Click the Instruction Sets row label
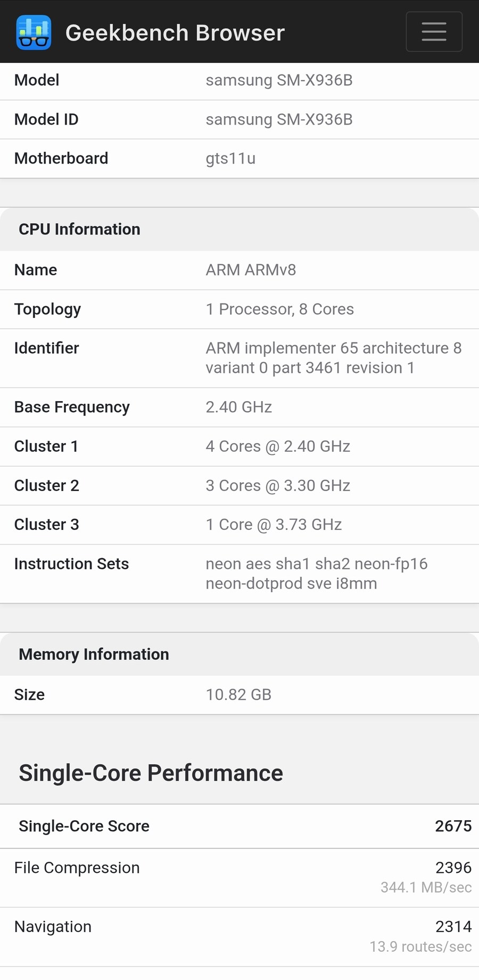 (x=71, y=564)
